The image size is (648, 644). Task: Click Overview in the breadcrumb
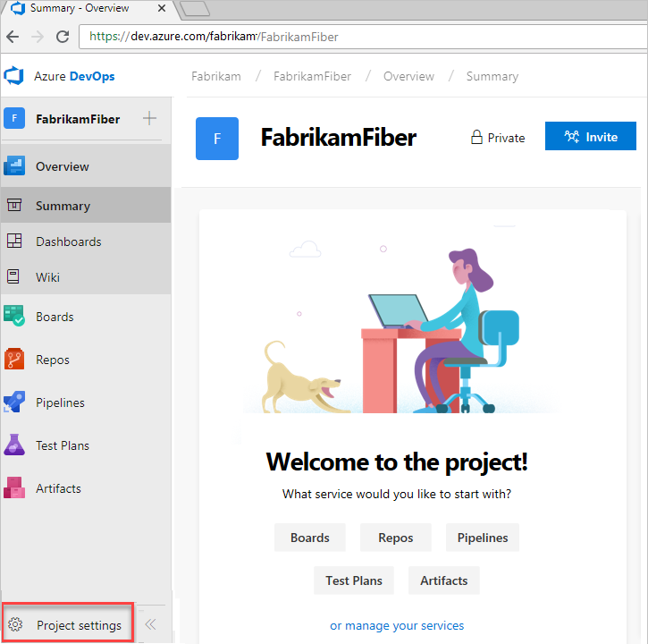click(x=408, y=76)
